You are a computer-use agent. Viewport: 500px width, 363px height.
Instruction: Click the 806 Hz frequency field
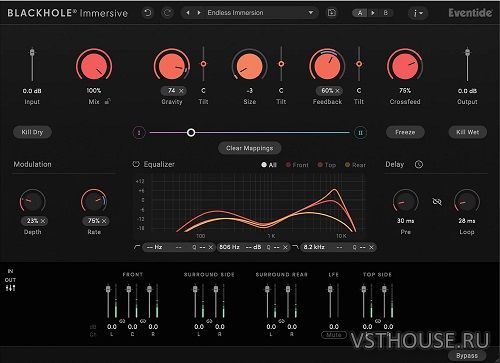pos(229,247)
